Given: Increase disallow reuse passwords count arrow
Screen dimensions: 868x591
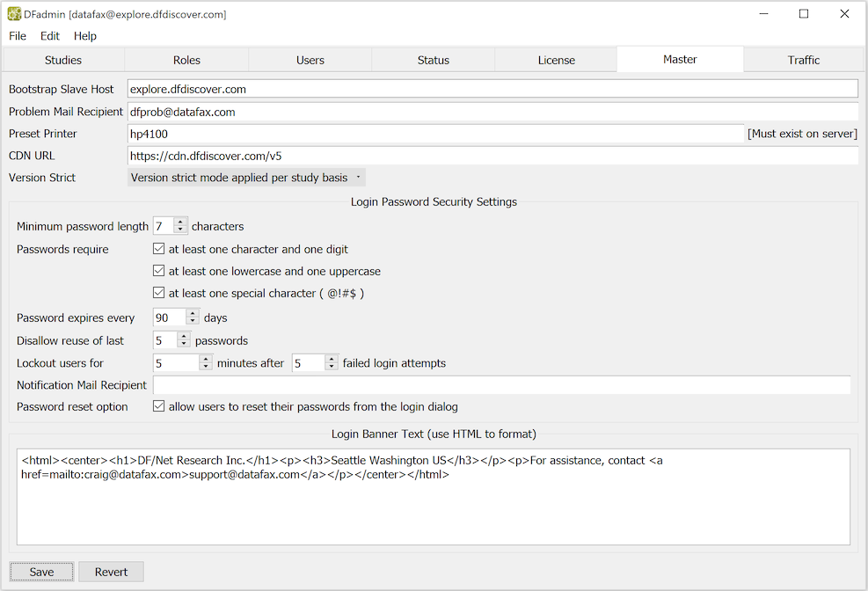Looking at the screenshot, I should pyautogui.click(x=184, y=337).
